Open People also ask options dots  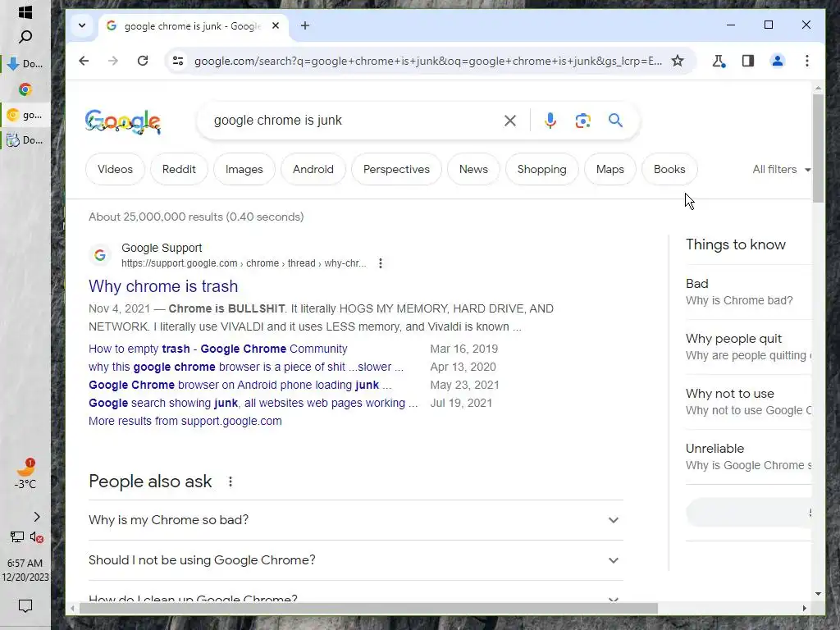click(x=231, y=482)
